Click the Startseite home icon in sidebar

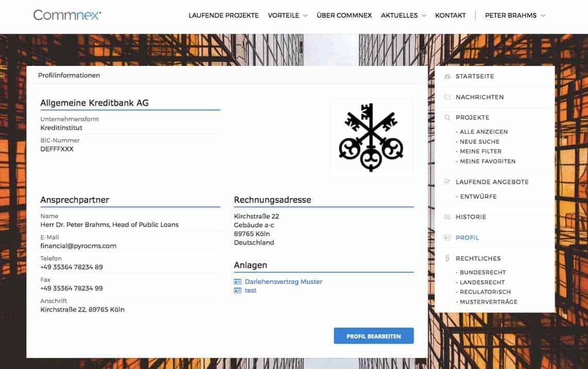click(x=447, y=76)
